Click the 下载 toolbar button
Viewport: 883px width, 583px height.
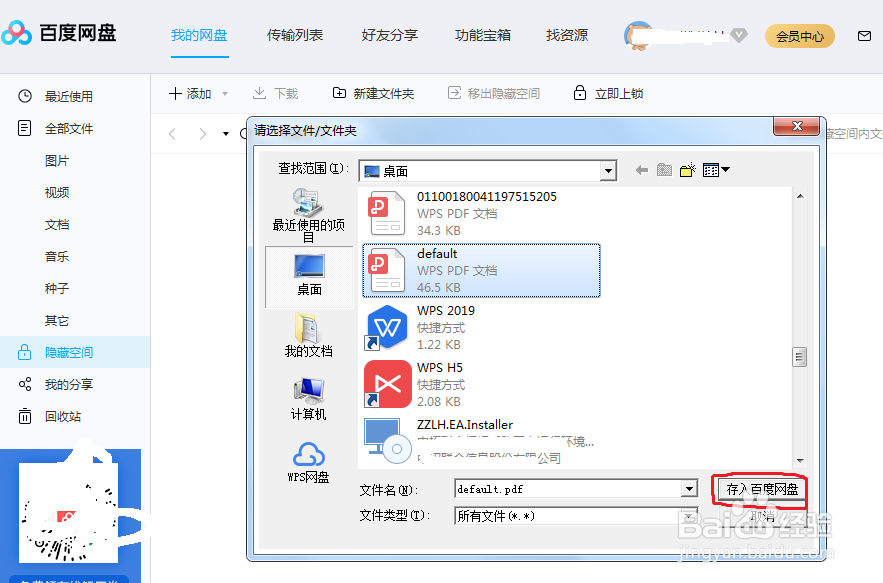(x=276, y=94)
